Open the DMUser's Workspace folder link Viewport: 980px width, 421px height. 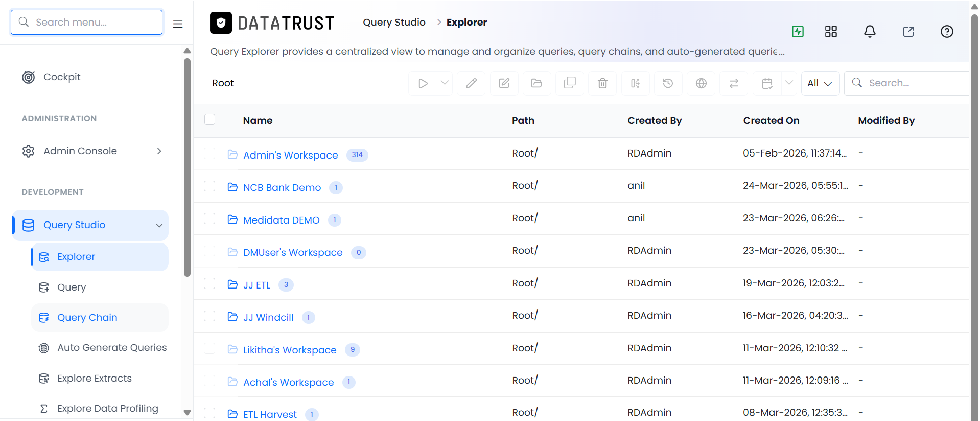point(293,252)
